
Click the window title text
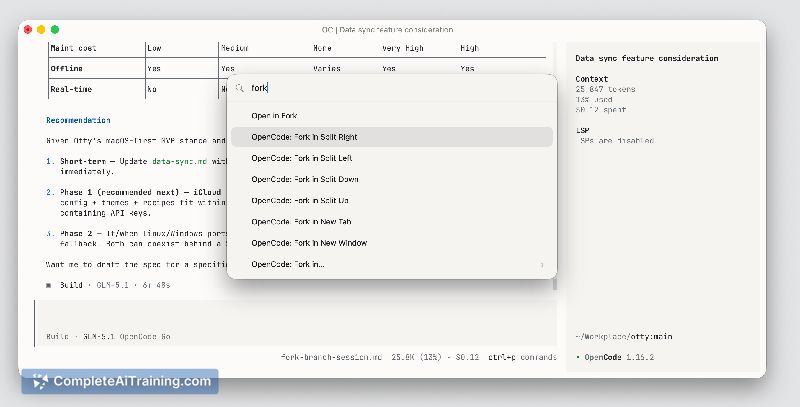(x=387, y=30)
